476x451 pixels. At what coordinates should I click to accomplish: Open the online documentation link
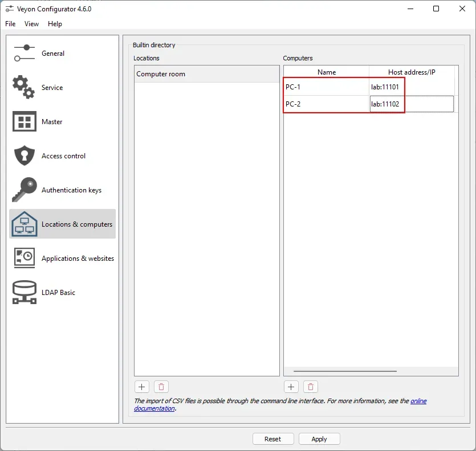418,401
